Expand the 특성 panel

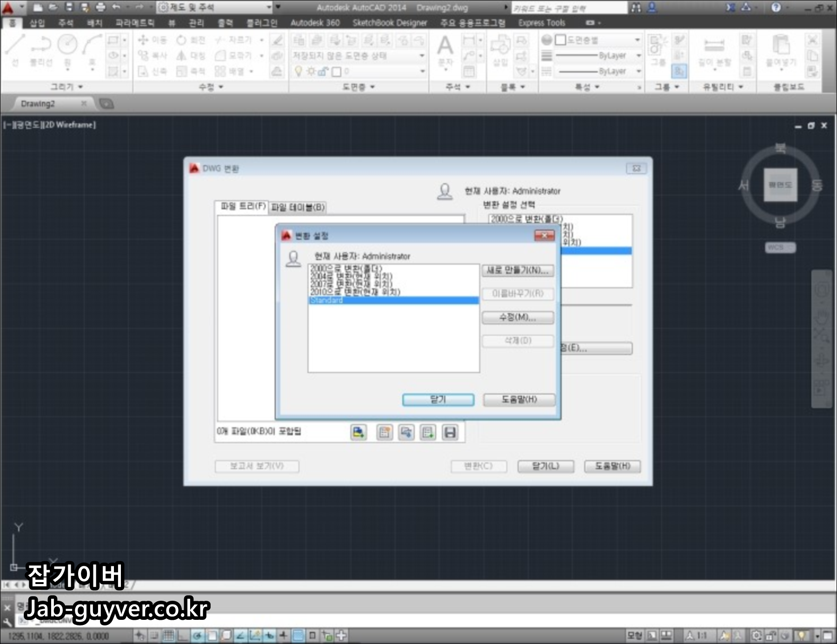pyautogui.click(x=587, y=86)
